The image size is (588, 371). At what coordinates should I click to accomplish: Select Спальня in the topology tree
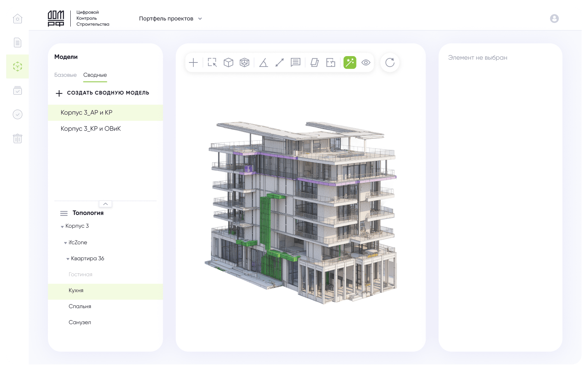pos(80,306)
